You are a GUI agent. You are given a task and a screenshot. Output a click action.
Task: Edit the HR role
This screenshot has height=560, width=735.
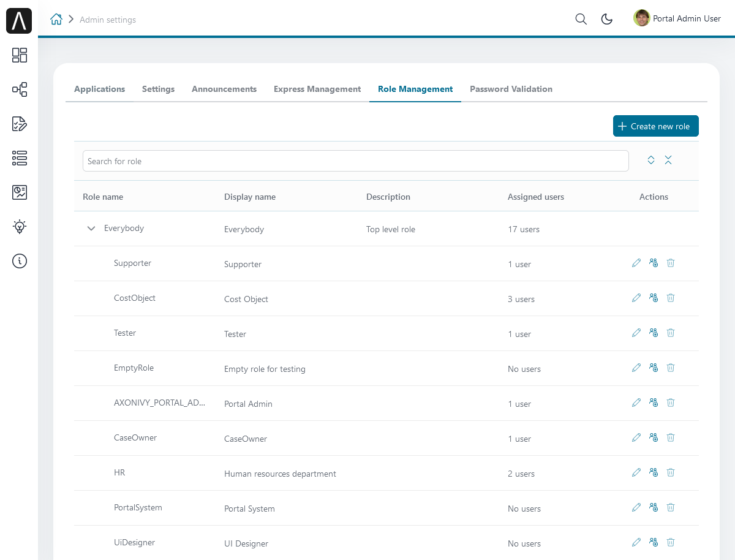point(636,472)
